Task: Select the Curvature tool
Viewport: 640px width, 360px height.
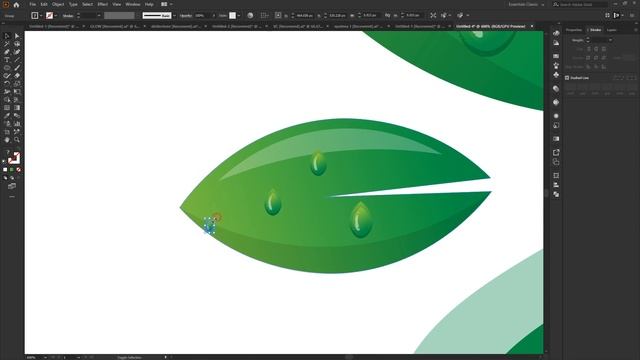Action: (17, 52)
